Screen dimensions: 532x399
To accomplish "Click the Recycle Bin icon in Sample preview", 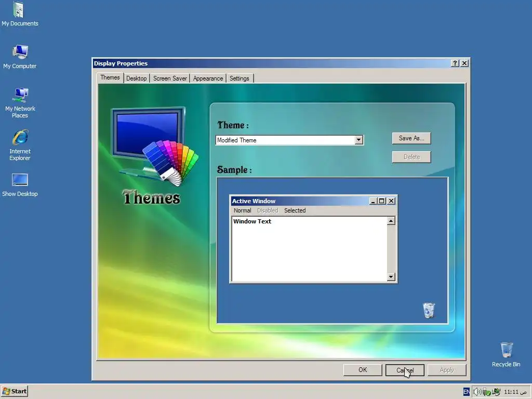I will (429, 310).
